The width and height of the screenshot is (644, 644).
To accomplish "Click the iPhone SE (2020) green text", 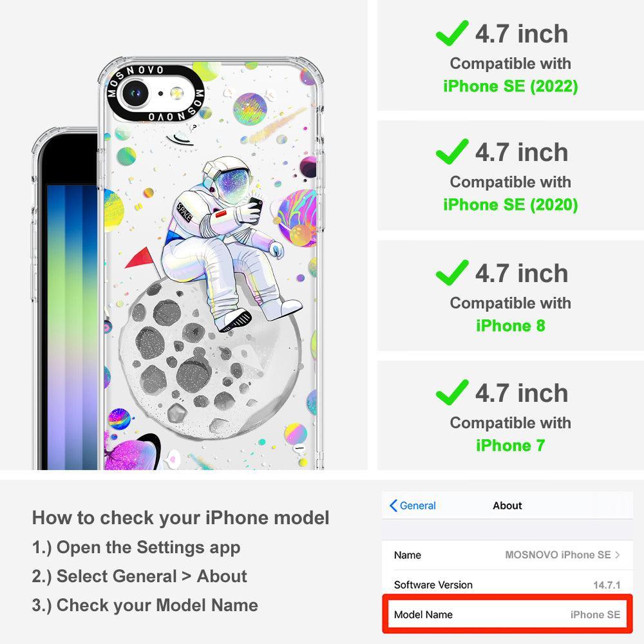I will pyautogui.click(x=511, y=205).
